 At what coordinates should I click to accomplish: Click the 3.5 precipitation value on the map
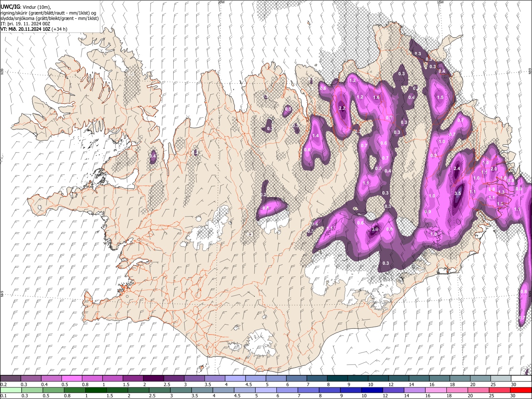point(458,193)
